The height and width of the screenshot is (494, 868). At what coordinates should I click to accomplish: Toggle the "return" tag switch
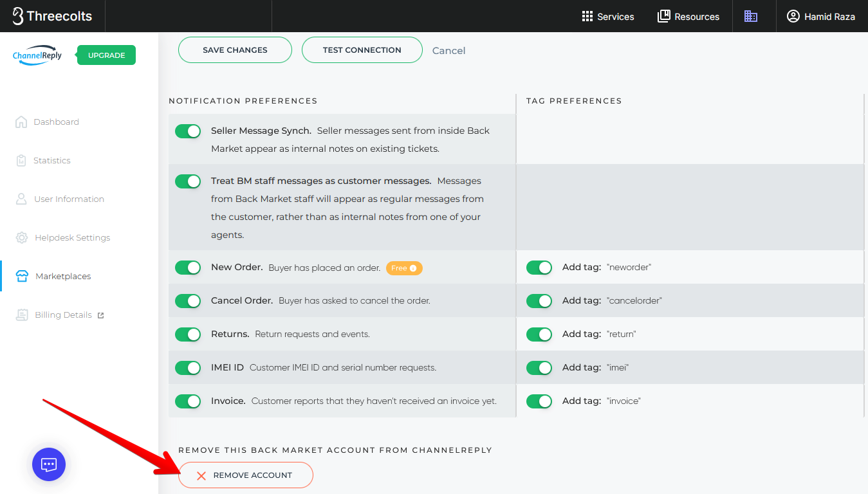[539, 334]
